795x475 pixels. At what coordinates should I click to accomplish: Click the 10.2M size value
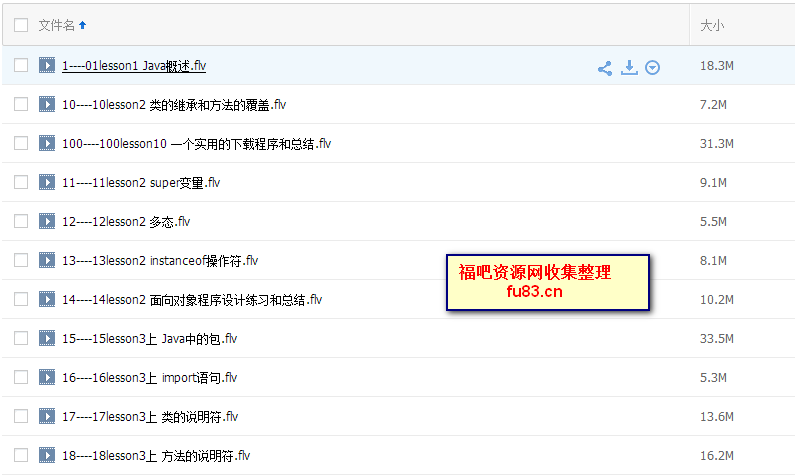(716, 300)
